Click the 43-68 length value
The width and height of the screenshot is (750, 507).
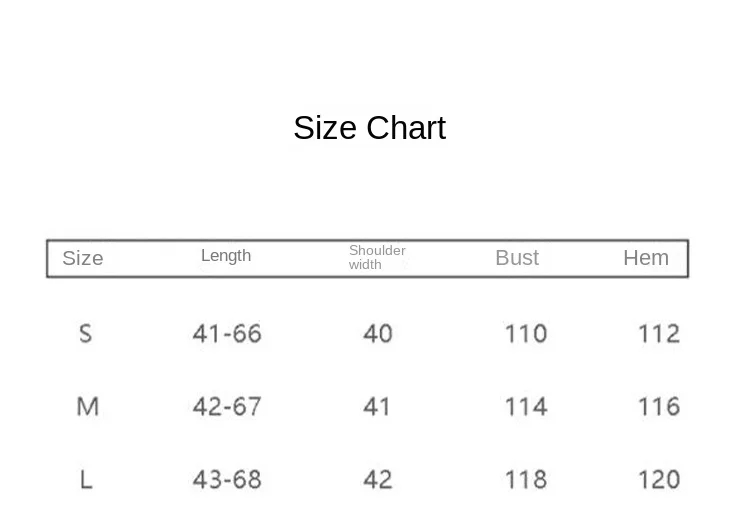(x=227, y=479)
